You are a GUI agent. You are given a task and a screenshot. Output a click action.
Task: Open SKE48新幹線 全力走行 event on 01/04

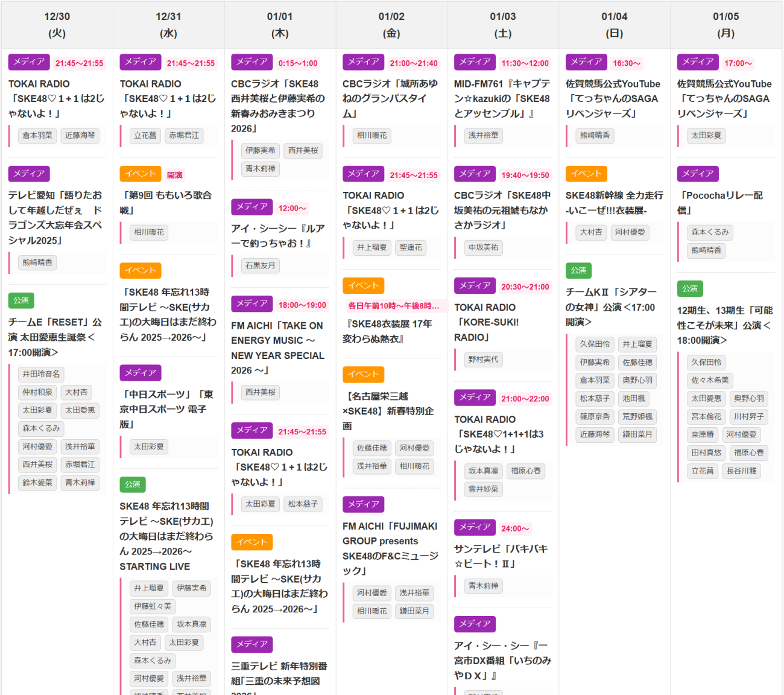coord(614,203)
